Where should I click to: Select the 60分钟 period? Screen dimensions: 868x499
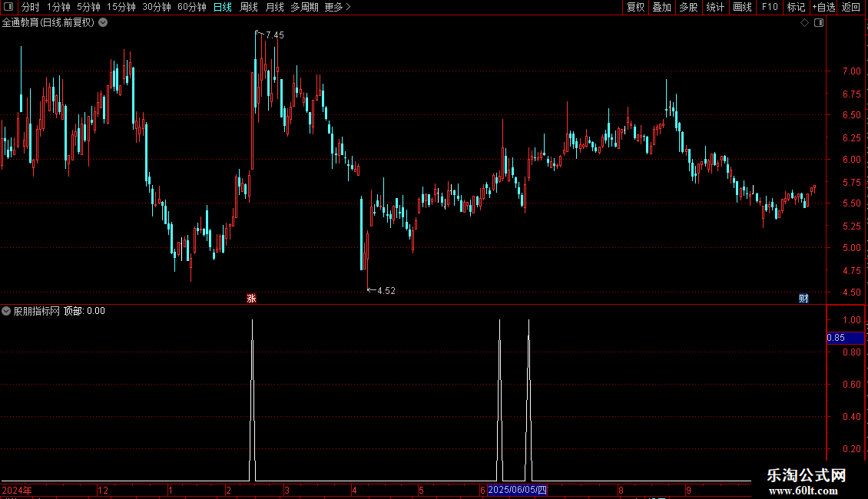(x=191, y=7)
